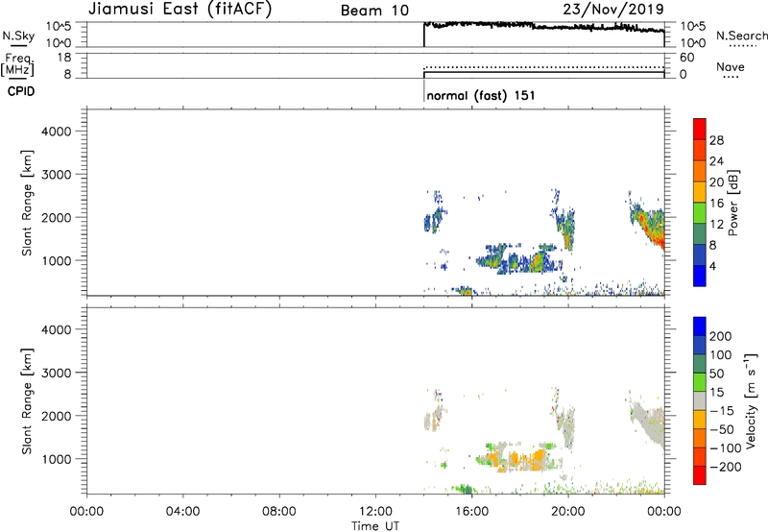
Task: Click the '04:00' time axis label
Action: [183, 512]
